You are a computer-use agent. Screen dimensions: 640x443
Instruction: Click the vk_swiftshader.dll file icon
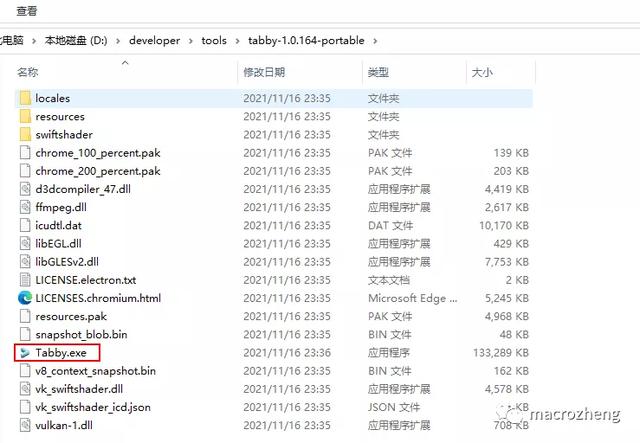tap(25, 389)
